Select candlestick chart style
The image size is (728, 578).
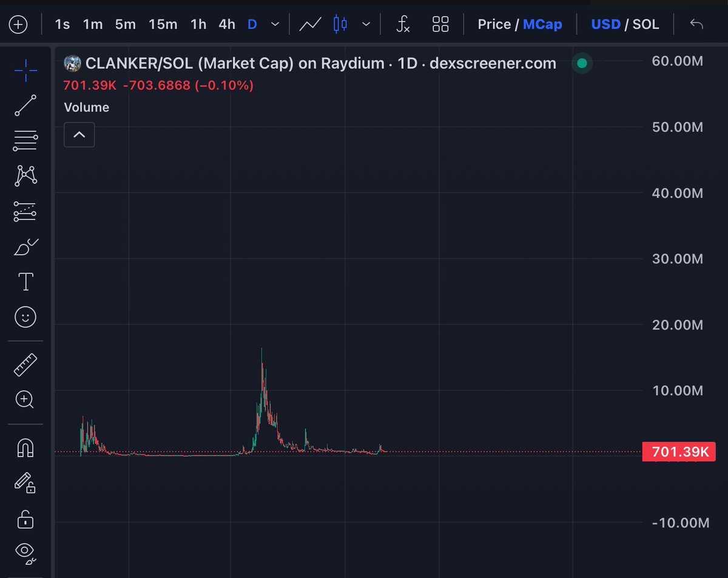340,25
